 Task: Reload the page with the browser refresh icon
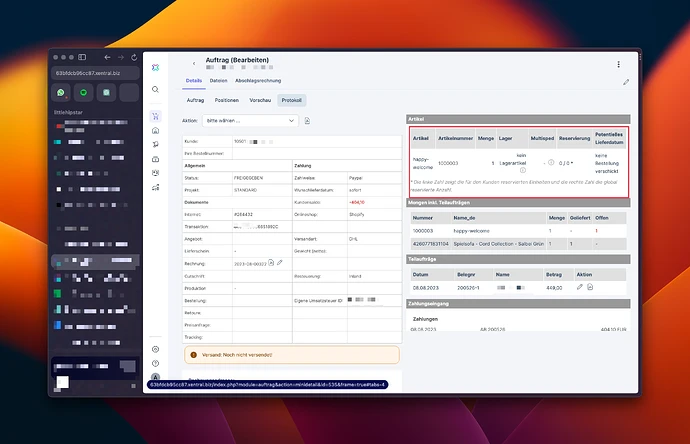(x=134, y=57)
